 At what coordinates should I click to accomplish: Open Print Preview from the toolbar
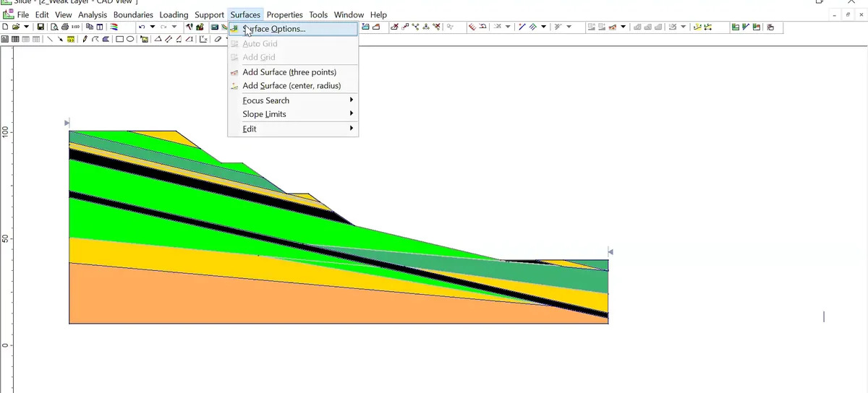[54, 27]
